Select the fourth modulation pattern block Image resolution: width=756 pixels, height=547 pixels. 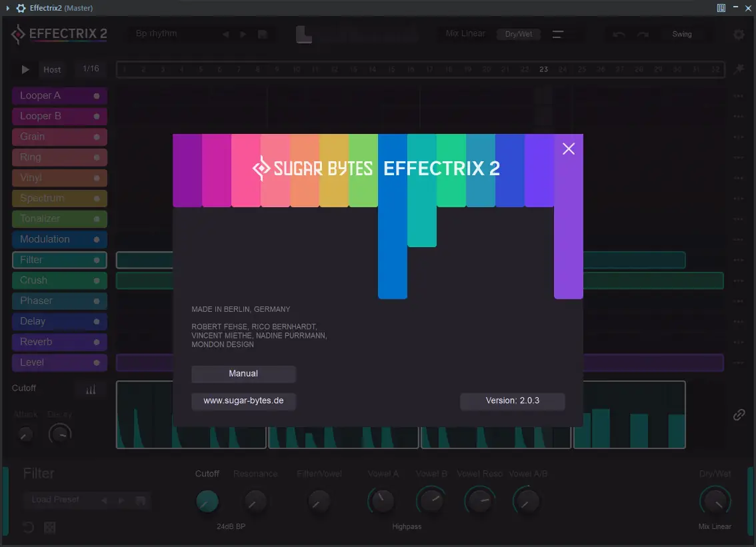click(x=630, y=414)
